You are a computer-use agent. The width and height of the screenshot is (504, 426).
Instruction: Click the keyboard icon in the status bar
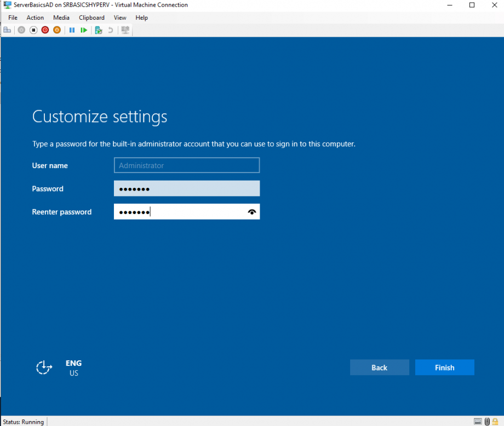pyautogui.click(x=478, y=421)
